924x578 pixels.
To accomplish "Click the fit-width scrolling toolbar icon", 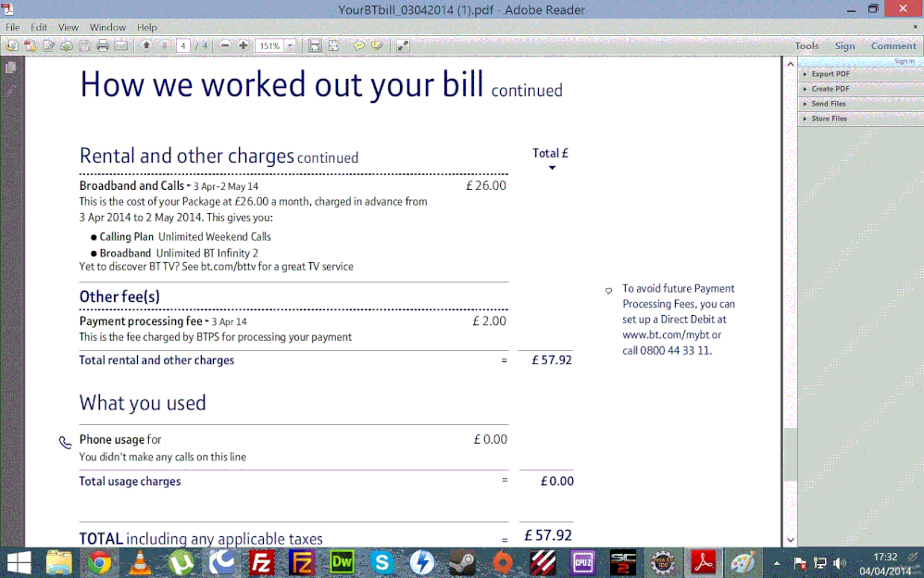I will [x=315, y=45].
